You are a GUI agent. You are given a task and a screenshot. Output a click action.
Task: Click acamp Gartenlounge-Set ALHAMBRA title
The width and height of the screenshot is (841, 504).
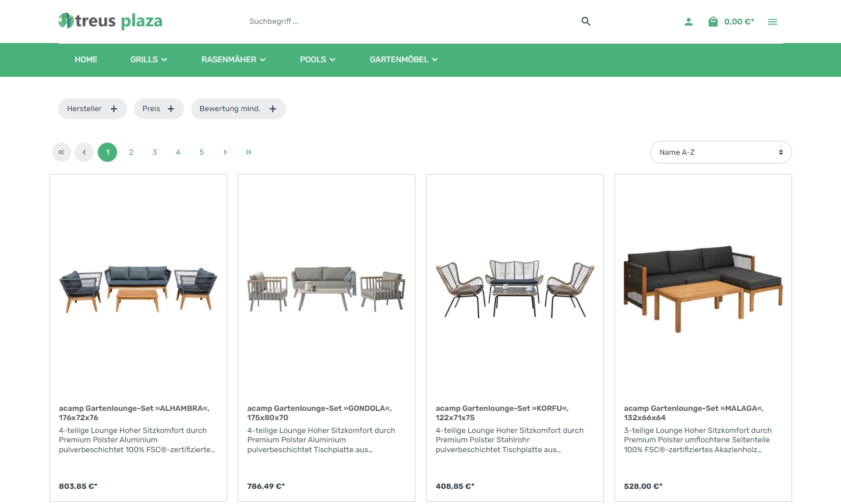click(x=134, y=413)
